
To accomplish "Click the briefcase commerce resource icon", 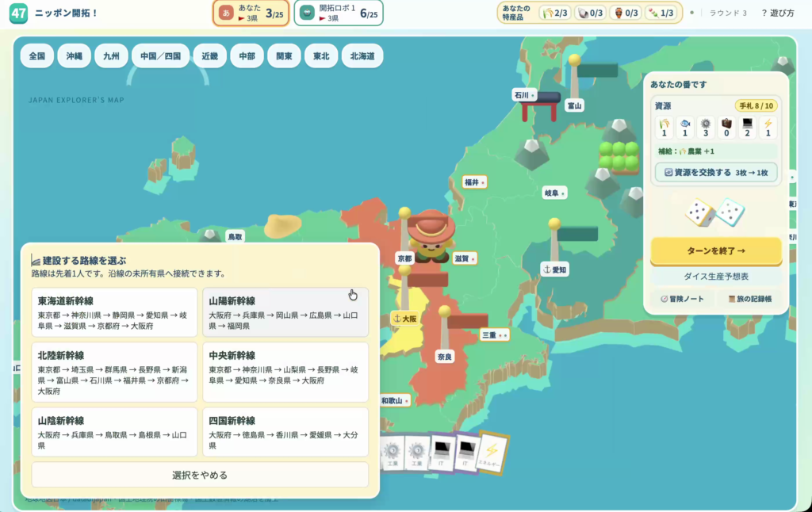I will point(726,124).
